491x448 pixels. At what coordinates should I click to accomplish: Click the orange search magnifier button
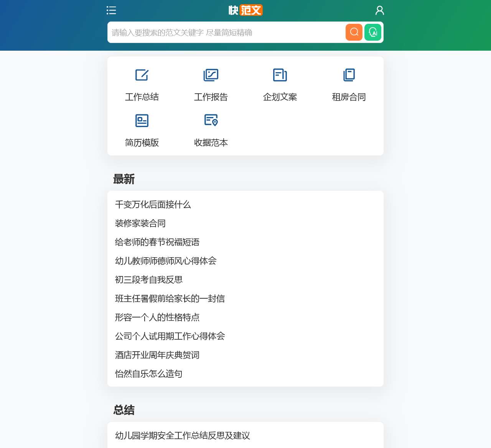(x=354, y=32)
